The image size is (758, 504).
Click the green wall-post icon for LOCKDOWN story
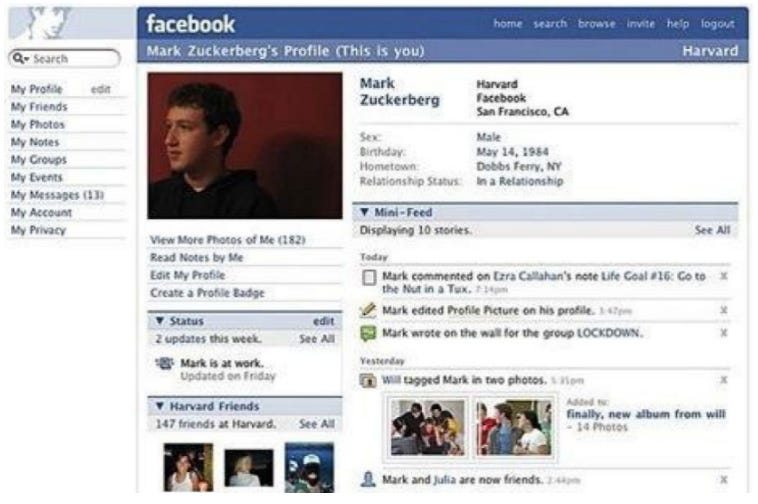tap(368, 333)
